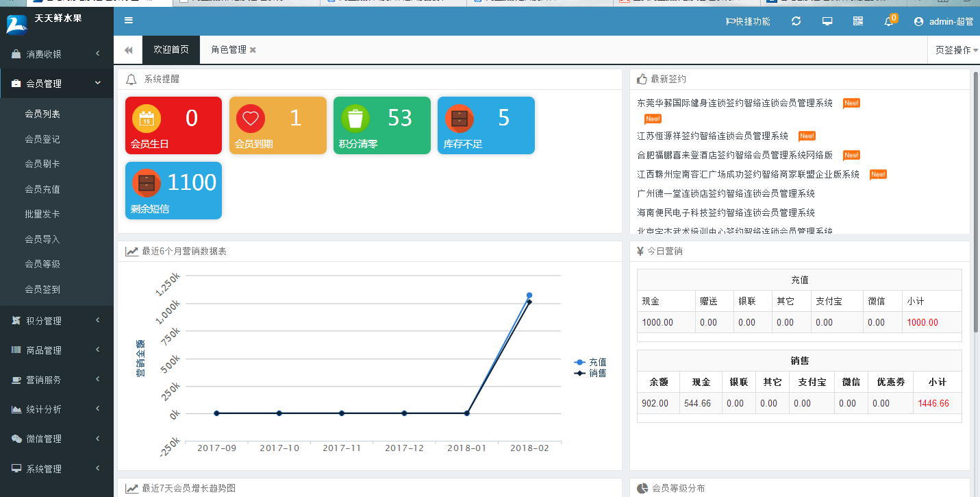Screen dimensions: 980x497
Task: Click the QR code icon in top bar
Action: click(858, 21)
